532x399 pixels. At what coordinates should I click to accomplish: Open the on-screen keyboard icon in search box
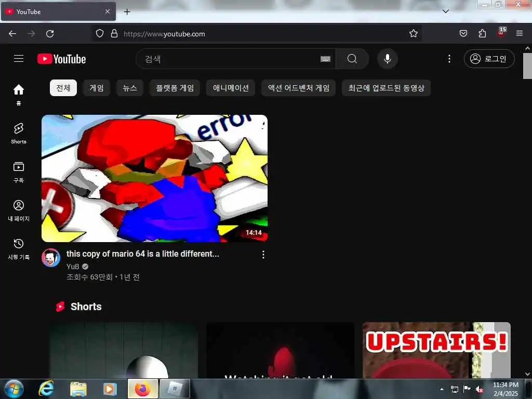pos(325,59)
